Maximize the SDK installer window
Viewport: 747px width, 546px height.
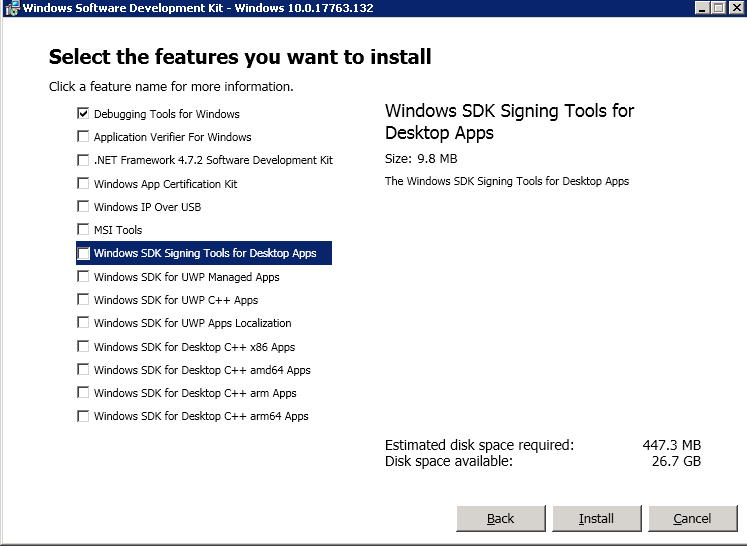click(718, 8)
